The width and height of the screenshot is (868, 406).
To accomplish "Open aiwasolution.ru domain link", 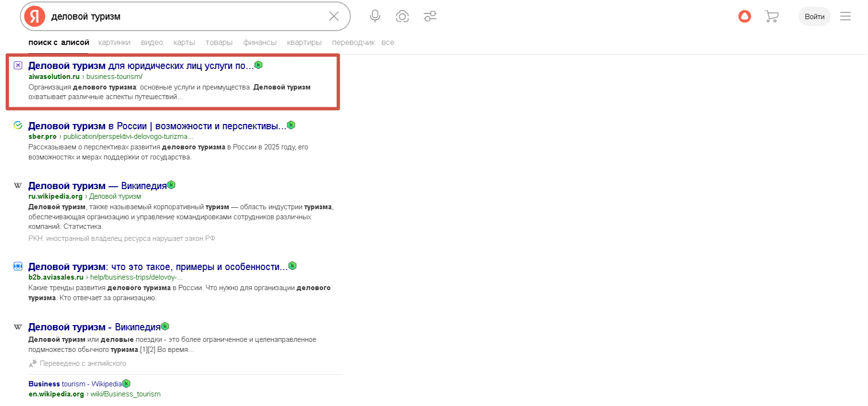I will pos(54,77).
